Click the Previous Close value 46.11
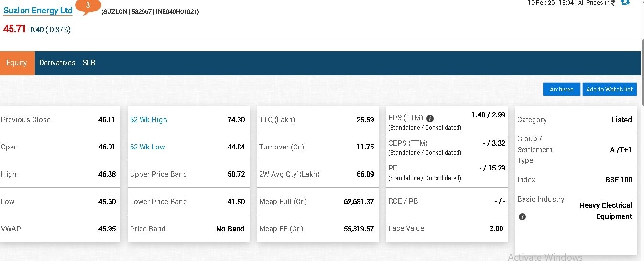 point(107,120)
